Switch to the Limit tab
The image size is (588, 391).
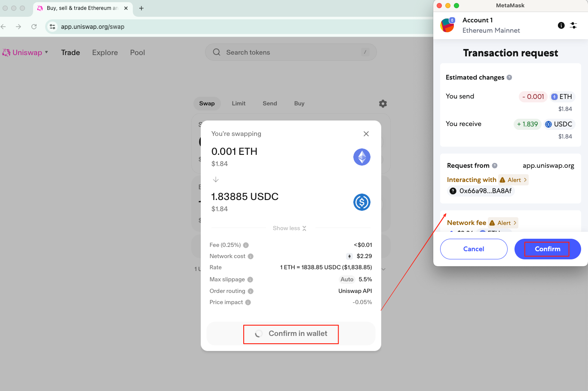pyautogui.click(x=239, y=104)
